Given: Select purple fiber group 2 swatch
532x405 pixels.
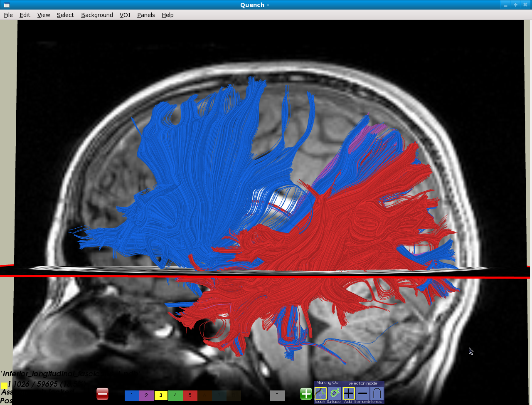Looking at the screenshot, I should tap(146, 395).
